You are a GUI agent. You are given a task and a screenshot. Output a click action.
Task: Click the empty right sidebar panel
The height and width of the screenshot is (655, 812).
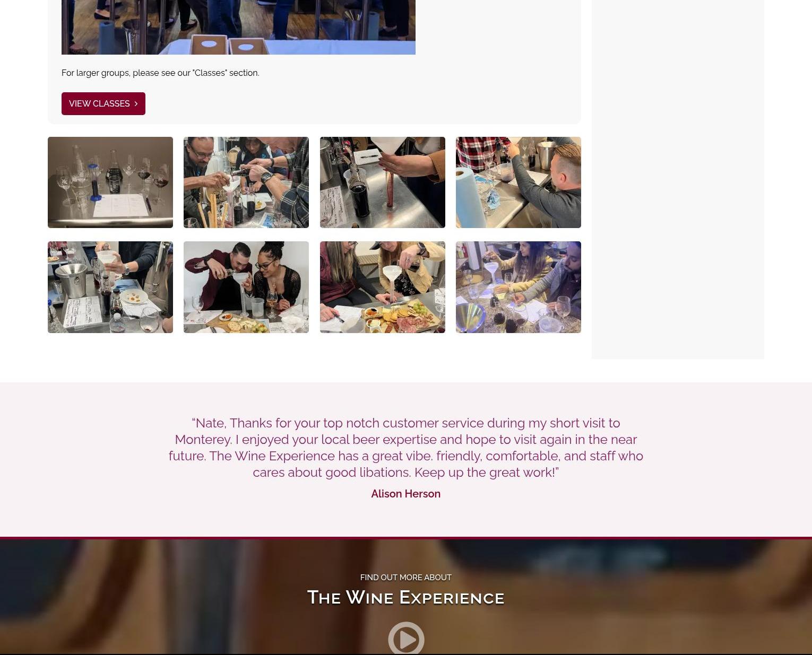(678, 179)
